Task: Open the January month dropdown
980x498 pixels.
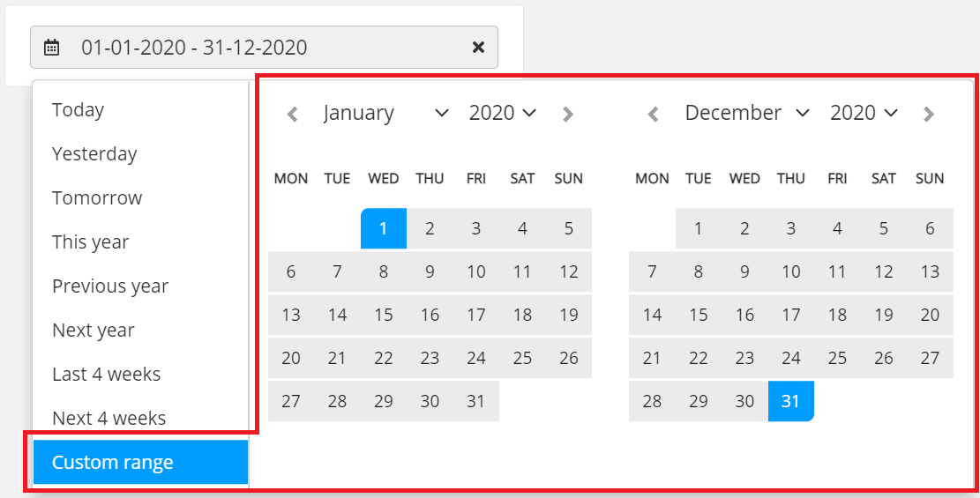Action: 386,113
